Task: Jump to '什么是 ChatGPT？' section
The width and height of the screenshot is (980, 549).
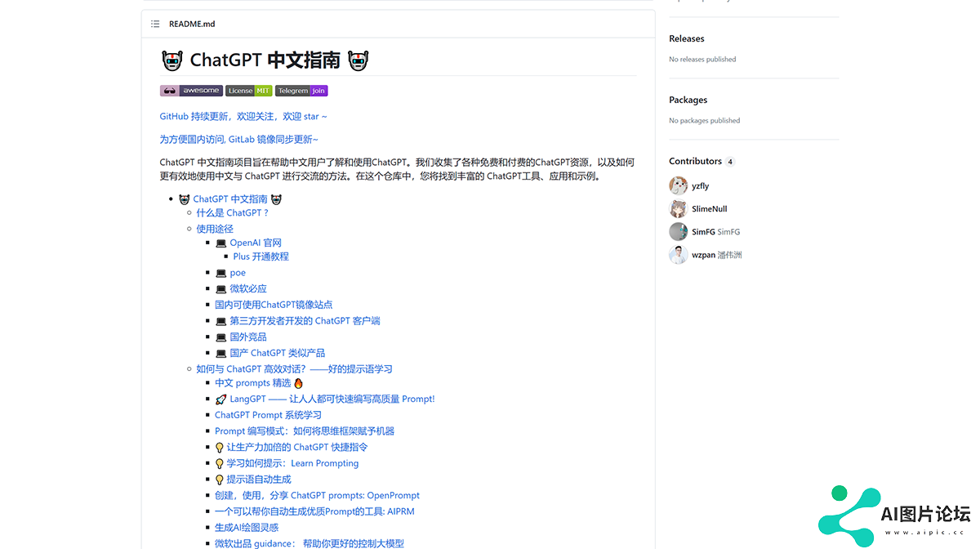Action: pos(233,212)
